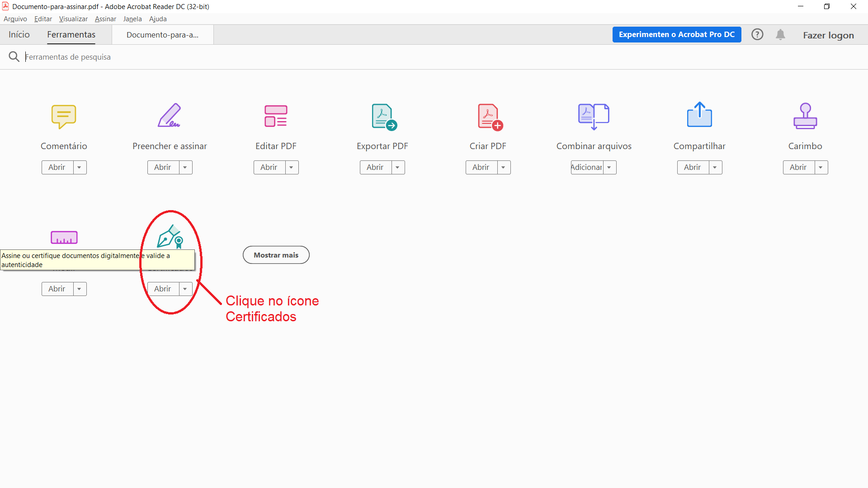Screen dimensions: 868x488
Task: Open the notifications bell icon
Action: click(x=780, y=35)
